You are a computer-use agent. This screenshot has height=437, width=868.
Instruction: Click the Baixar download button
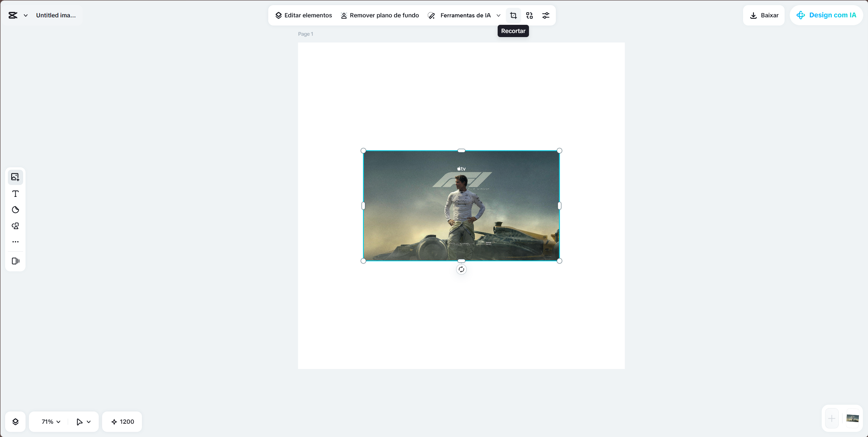click(x=764, y=15)
